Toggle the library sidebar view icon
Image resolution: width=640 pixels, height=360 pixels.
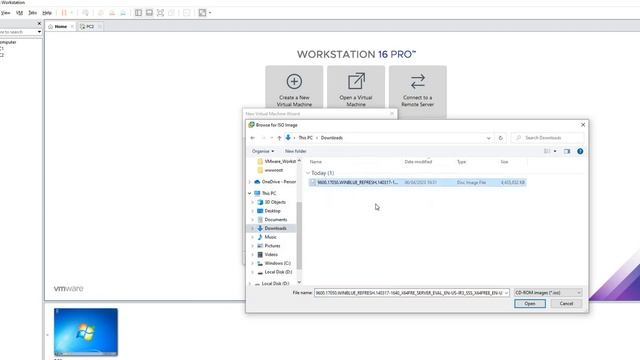pos(138,13)
